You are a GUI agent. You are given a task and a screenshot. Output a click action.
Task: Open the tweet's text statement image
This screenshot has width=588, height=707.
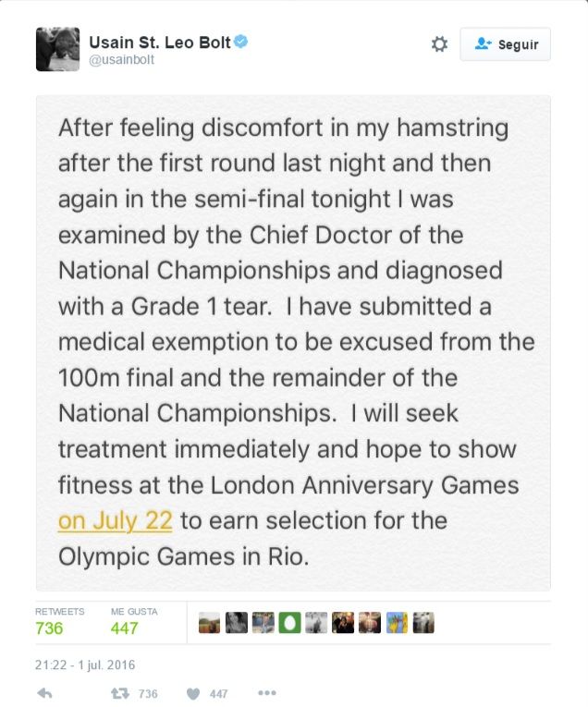[293, 342]
